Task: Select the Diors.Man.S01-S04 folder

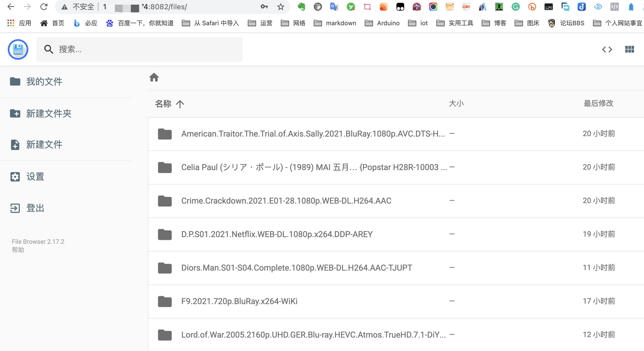Action: 297,268
